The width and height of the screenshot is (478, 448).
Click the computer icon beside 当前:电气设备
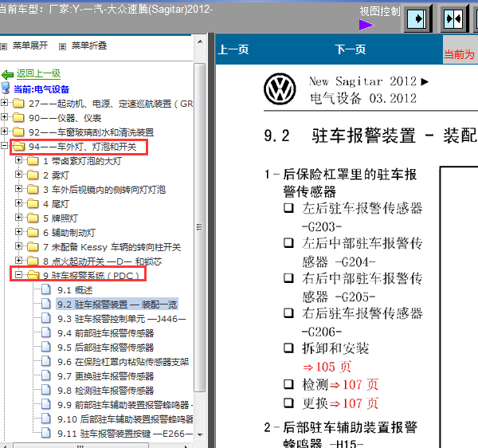point(6,88)
